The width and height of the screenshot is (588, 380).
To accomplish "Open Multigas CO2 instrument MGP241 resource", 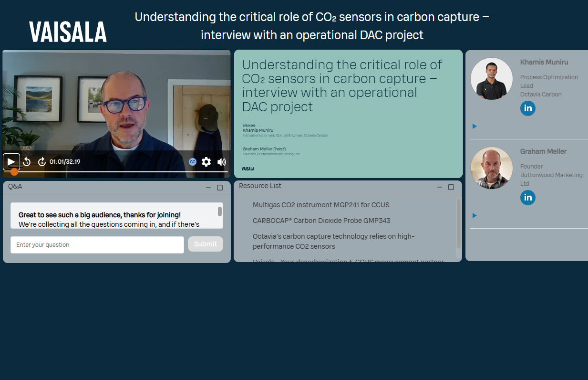I will point(321,205).
